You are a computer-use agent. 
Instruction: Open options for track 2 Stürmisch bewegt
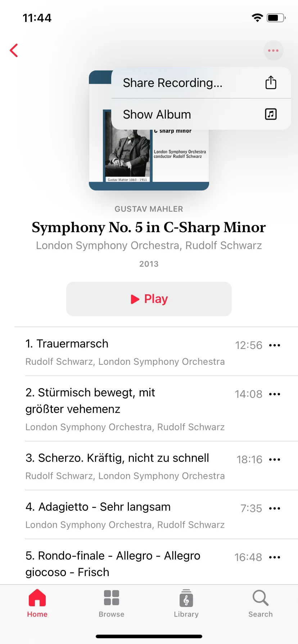coord(275,394)
